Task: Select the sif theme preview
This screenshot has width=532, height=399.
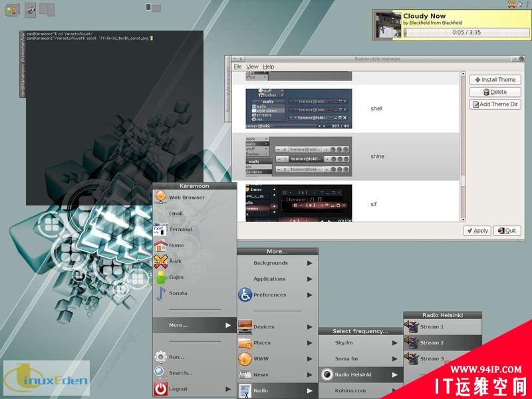Action: pos(299,203)
